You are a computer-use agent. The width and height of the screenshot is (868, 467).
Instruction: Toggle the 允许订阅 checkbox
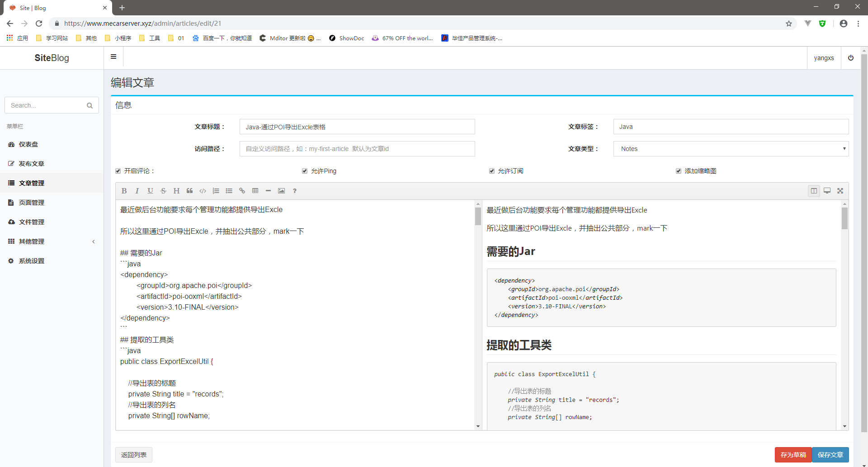[492, 171]
